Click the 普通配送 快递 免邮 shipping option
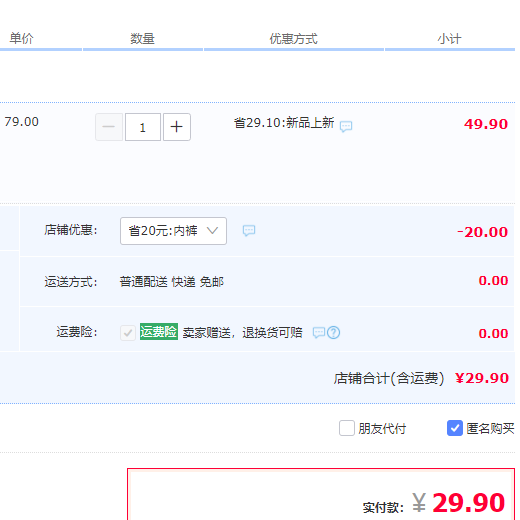 172,282
